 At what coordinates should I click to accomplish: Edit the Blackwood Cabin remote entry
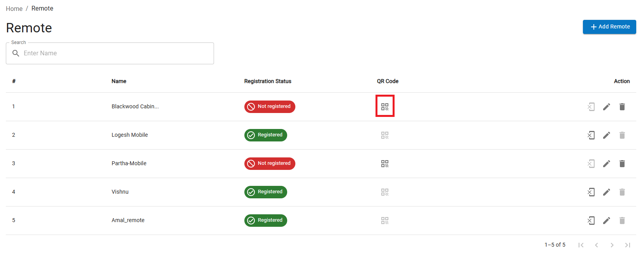click(x=606, y=107)
